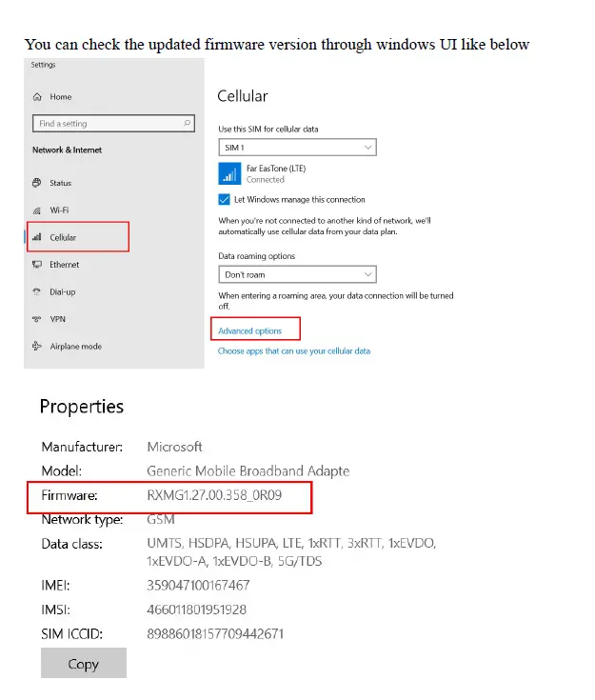
Task: Click the Properties heading
Action: [x=82, y=407]
